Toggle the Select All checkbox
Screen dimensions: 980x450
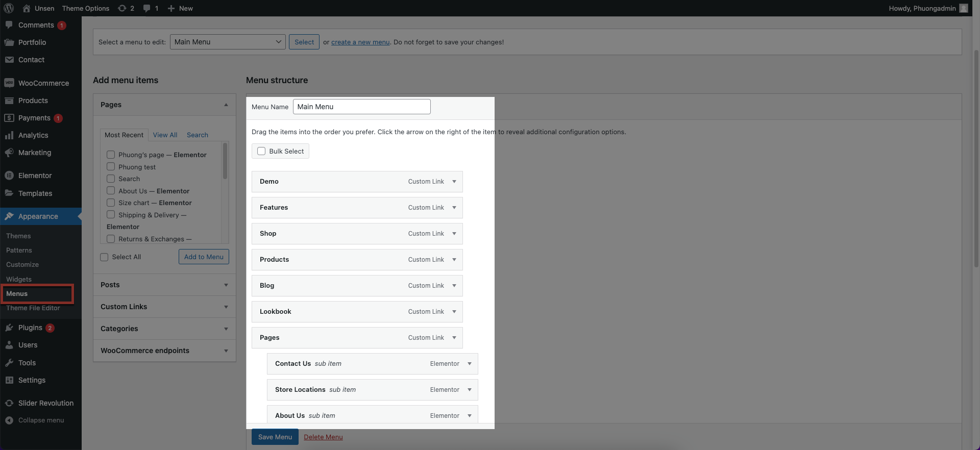click(x=104, y=257)
